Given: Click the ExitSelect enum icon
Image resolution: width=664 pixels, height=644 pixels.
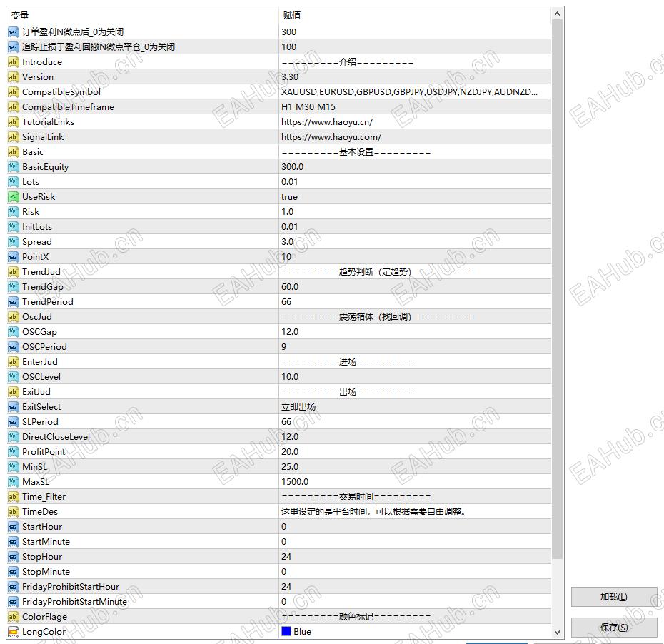Looking at the screenshot, I should [13, 406].
